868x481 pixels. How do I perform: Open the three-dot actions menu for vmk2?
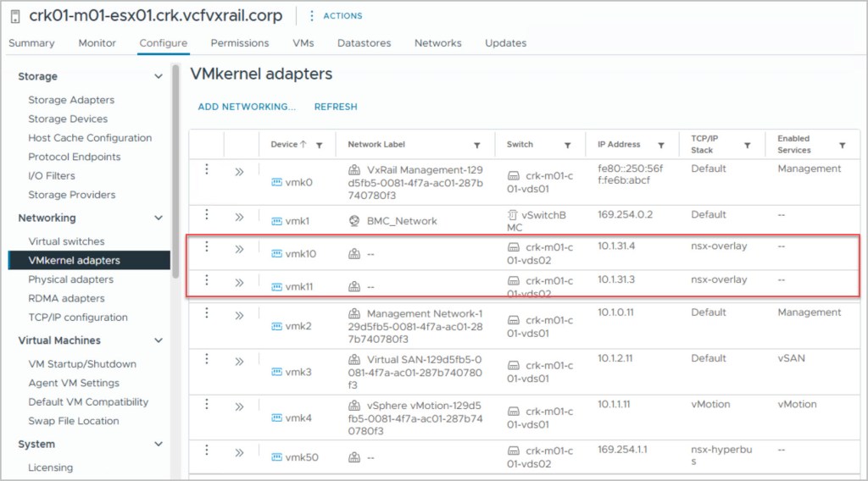coord(207,313)
